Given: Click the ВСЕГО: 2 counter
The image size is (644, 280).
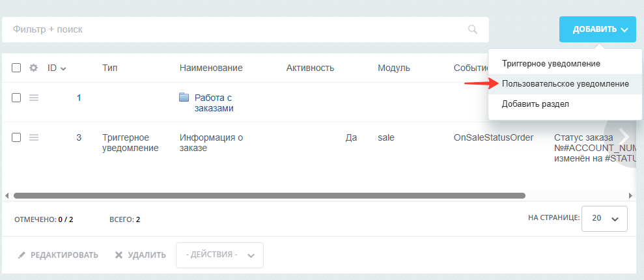Looking at the screenshot, I should coord(125,219).
